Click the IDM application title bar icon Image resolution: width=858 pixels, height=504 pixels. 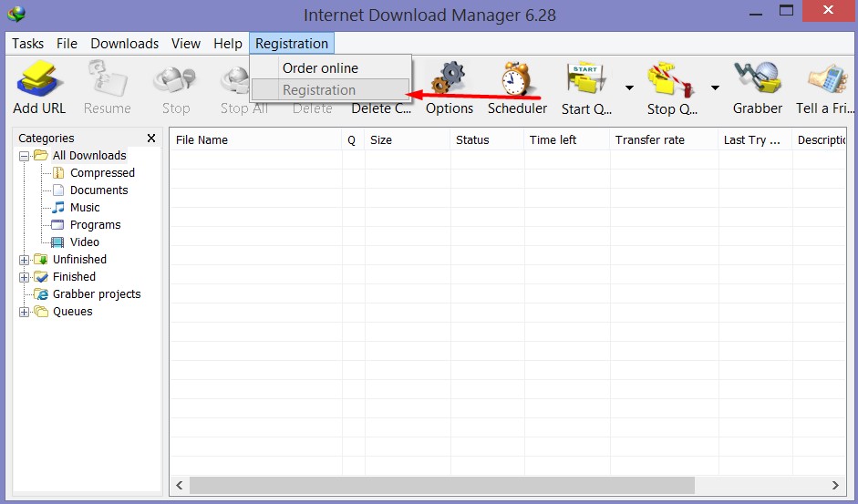point(16,14)
